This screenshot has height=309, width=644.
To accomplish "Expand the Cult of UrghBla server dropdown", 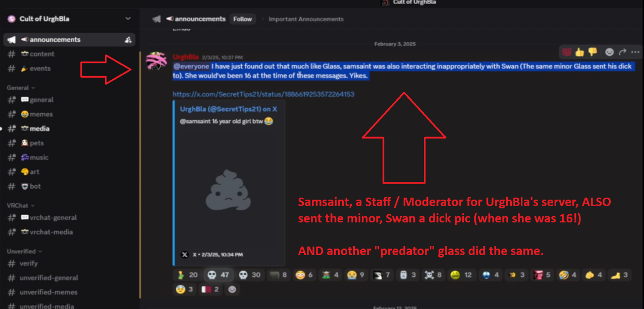I will [x=128, y=19].
